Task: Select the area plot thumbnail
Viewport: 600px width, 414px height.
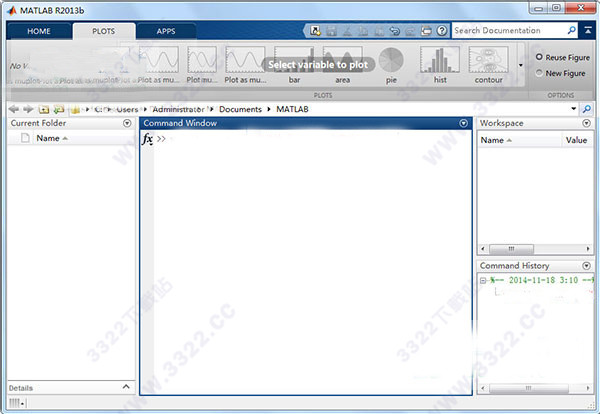Action: [342, 65]
